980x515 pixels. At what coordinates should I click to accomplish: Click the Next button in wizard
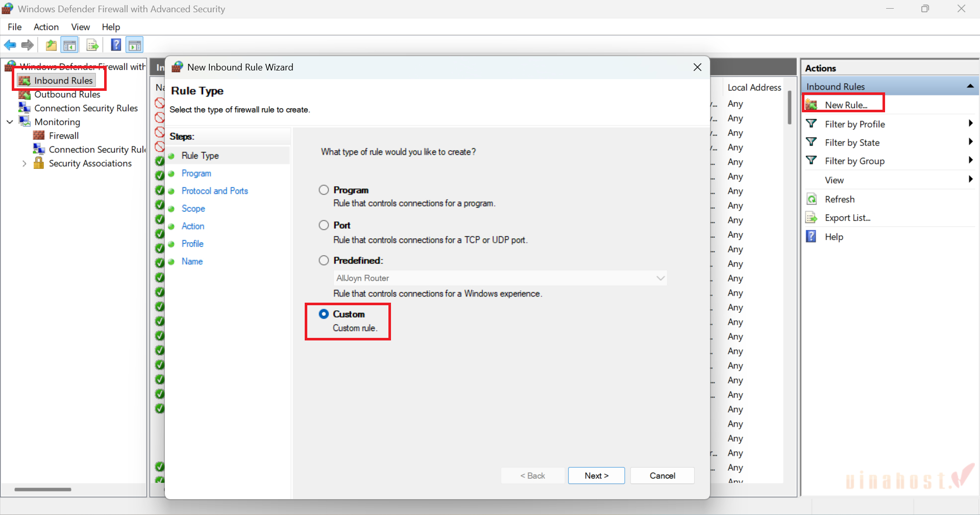(x=596, y=476)
